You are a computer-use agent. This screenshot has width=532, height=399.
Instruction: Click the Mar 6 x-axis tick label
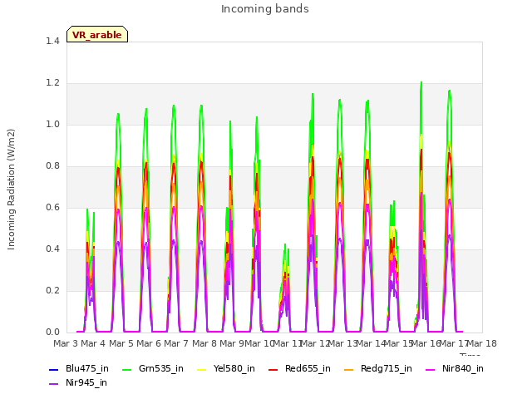(x=149, y=343)
